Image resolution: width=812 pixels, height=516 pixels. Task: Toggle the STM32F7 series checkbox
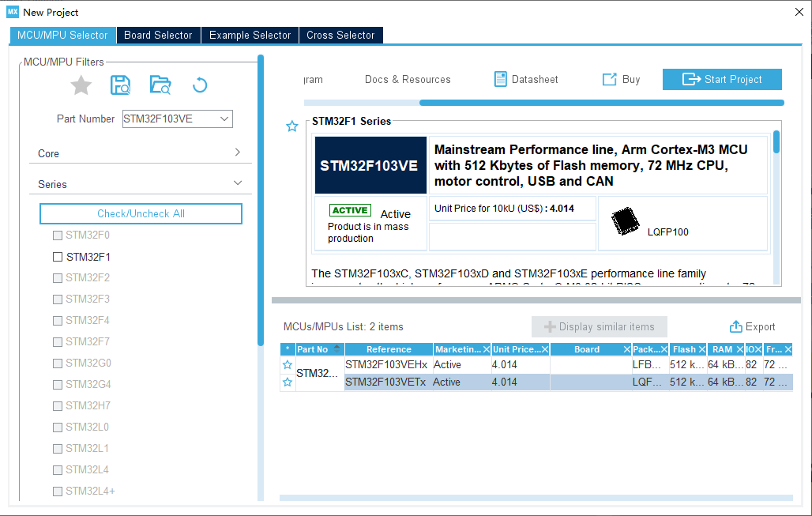[58, 342]
